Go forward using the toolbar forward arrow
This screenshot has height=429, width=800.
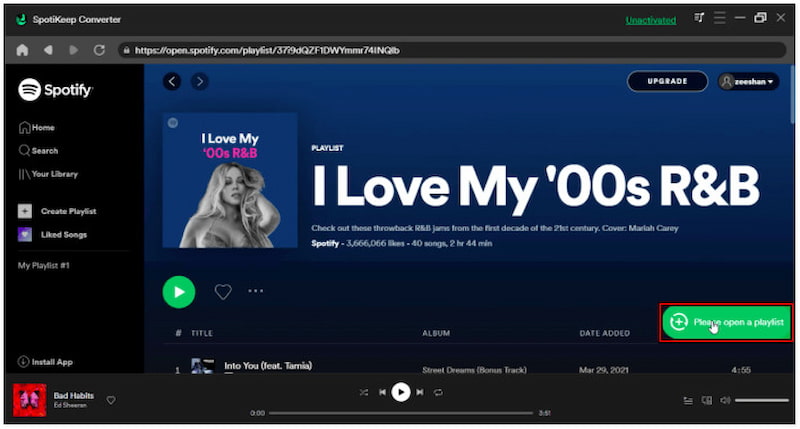(x=74, y=50)
